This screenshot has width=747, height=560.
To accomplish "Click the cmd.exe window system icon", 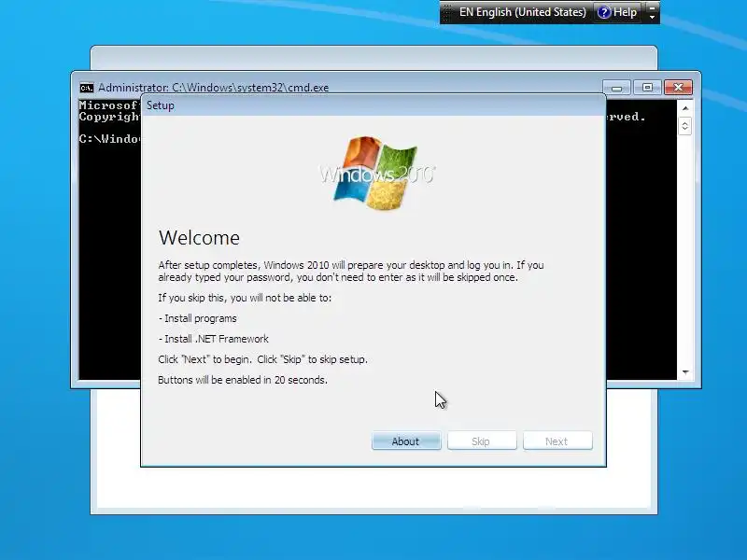I will coord(87,88).
